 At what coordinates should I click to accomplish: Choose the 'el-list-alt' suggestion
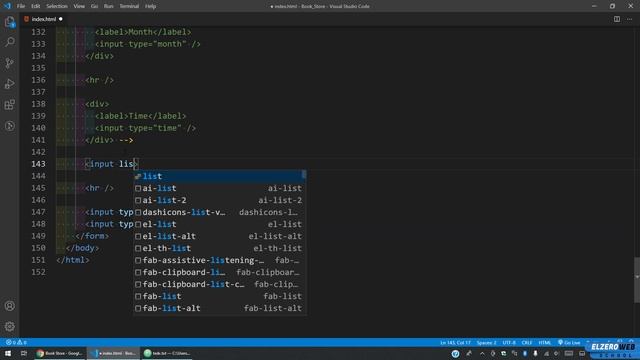pyautogui.click(x=220, y=236)
